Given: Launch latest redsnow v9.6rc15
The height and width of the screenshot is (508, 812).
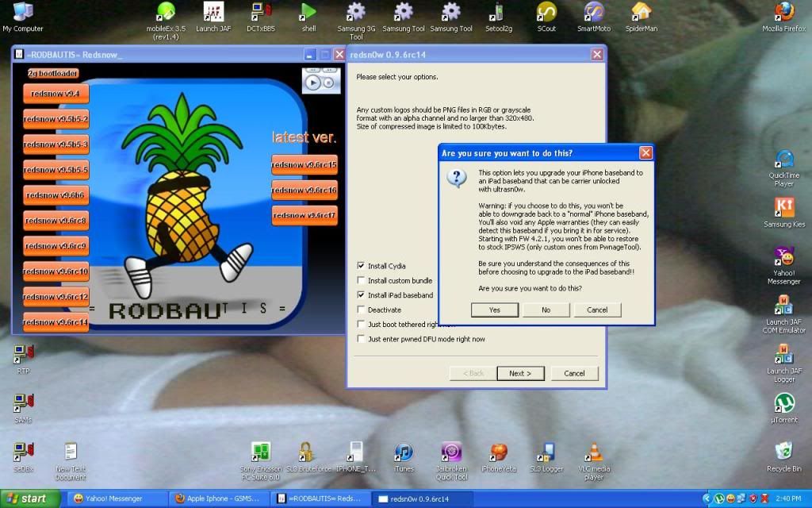Looking at the screenshot, I should 304,165.
